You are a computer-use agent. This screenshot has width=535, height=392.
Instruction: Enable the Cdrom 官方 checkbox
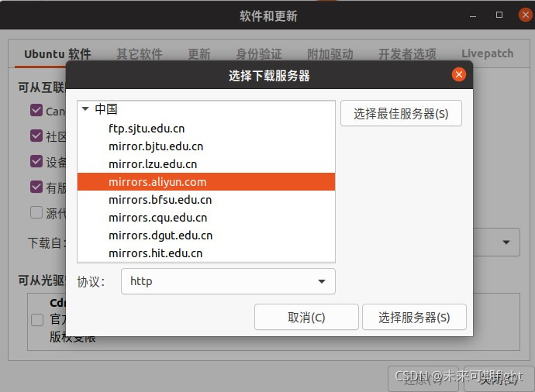click(37, 320)
